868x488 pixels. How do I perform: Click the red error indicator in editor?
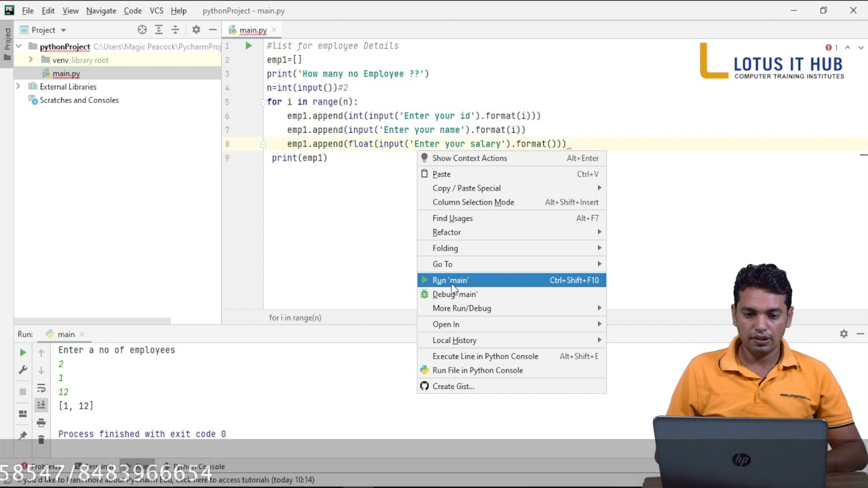831,47
